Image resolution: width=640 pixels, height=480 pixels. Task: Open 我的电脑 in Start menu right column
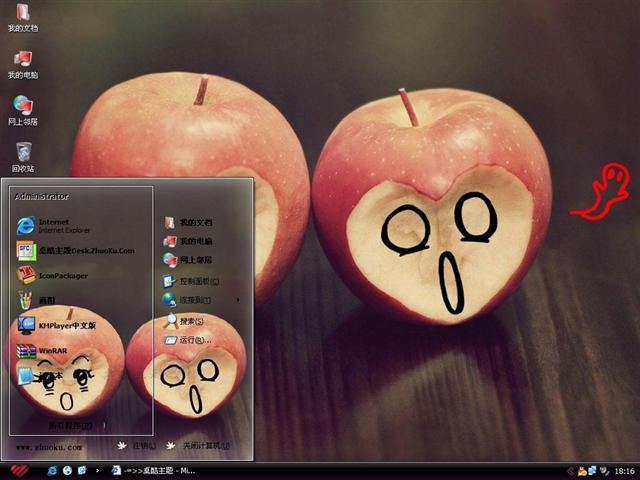tap(188, 241)
